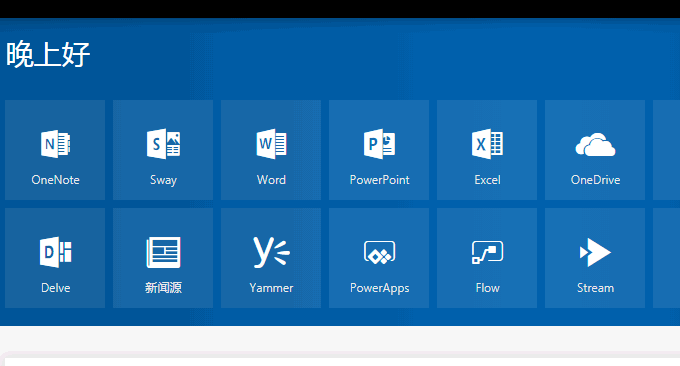Open the OneDrive cloud tile

595,150
